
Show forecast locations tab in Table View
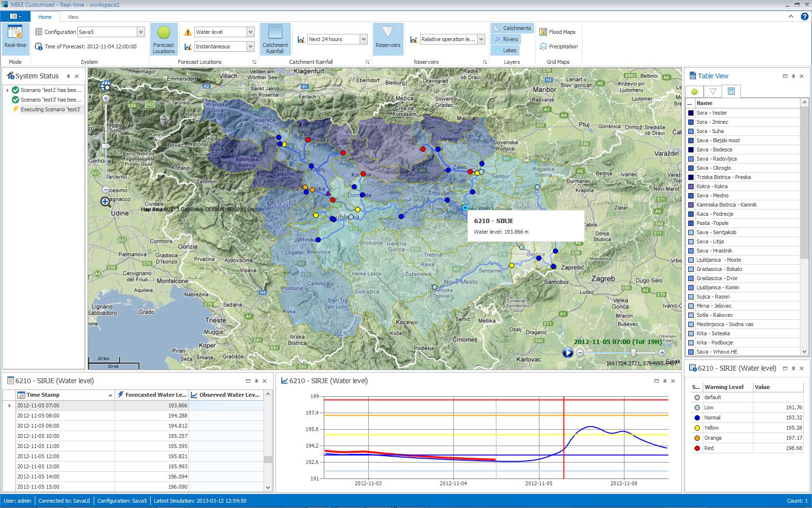pyautogui.click(x=695, y=91)
